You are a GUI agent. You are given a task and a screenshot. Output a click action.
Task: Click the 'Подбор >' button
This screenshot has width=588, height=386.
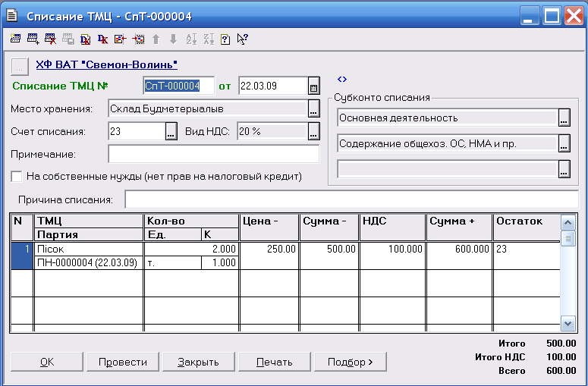click(350, 362)
